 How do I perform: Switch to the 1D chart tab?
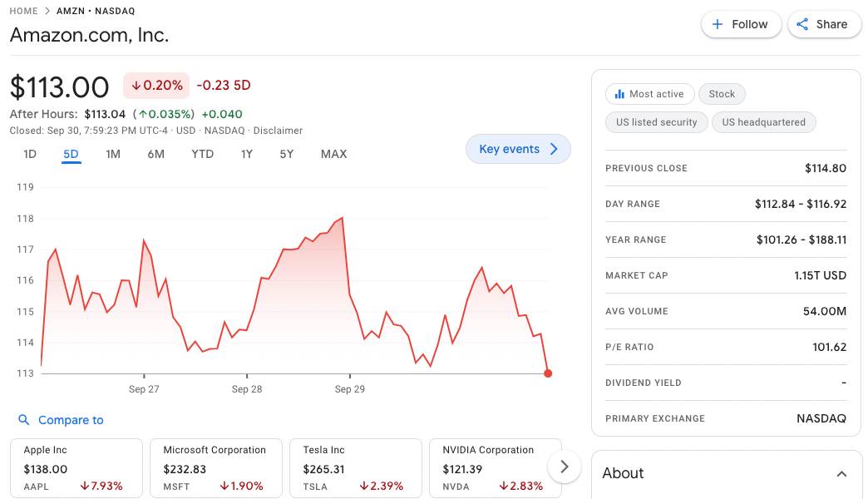(29, 154)
